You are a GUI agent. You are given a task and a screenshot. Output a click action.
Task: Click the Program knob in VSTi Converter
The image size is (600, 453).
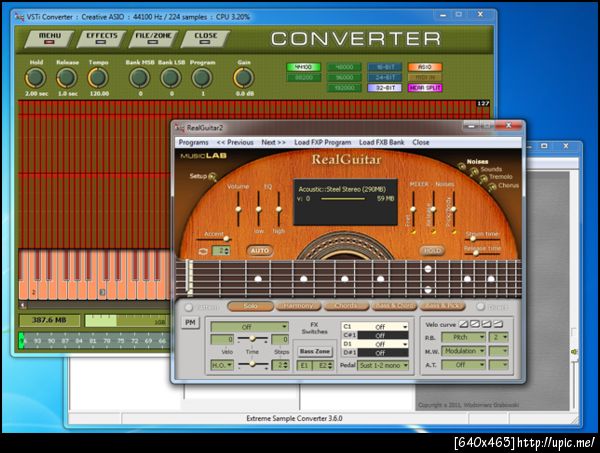(202, 78)
